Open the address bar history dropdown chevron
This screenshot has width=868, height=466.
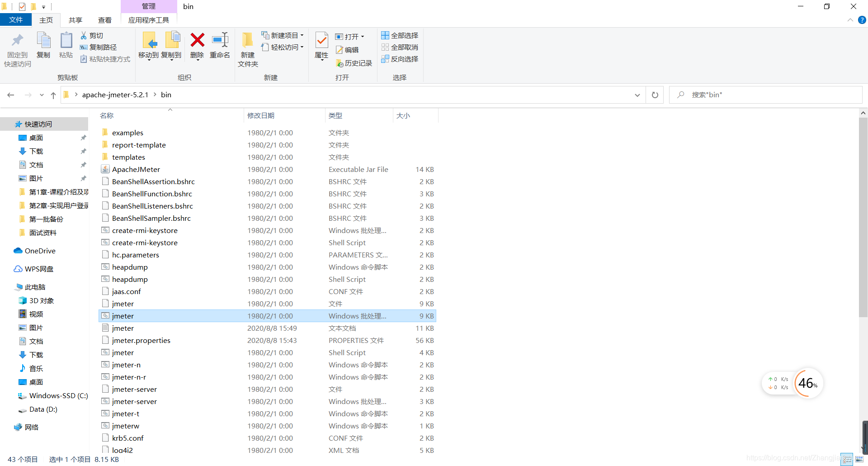(637, 95)
